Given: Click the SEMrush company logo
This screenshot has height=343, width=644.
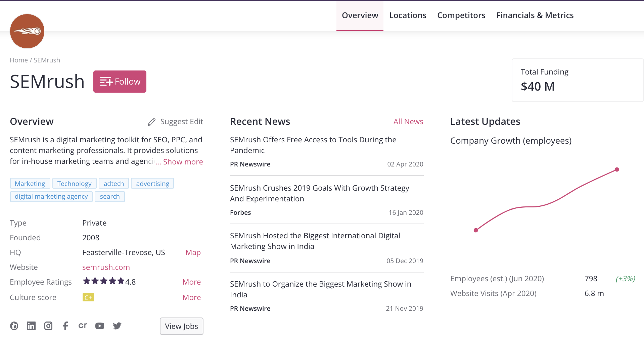Looking at the screenshot, I should tap(27, 31).
